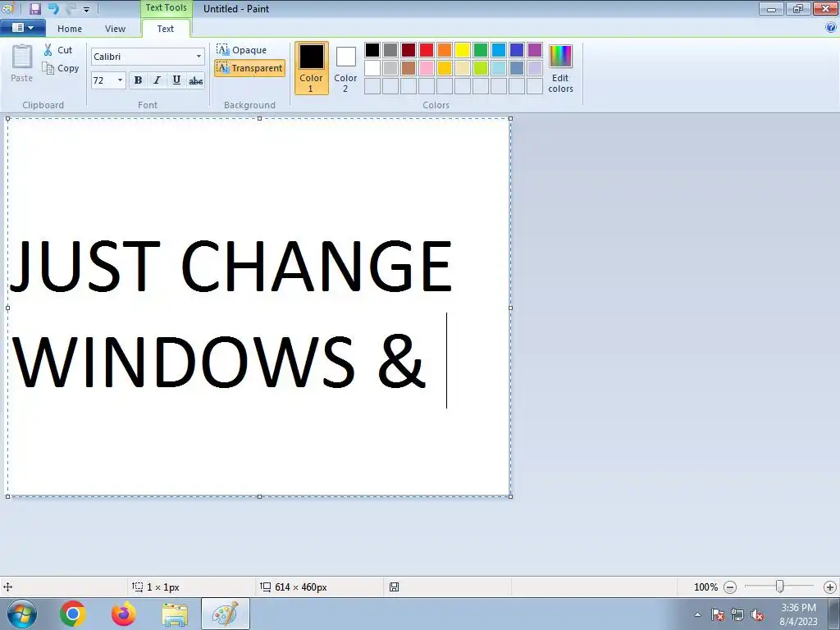Toggle Underline text formatting
The width and height of the screenshot is (840, 630).
coord(176,80)
